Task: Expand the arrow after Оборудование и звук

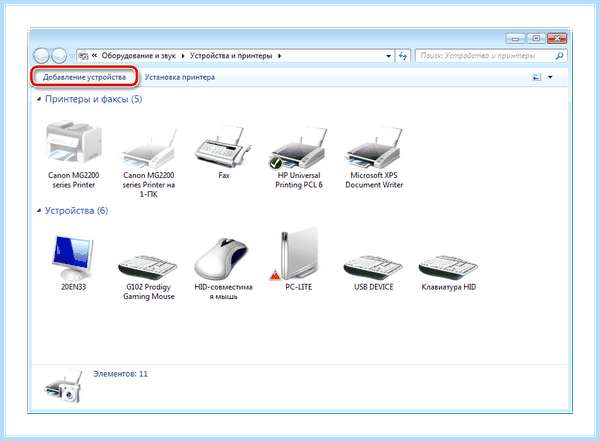Action: pyautogui.click(x=183, y=56)
